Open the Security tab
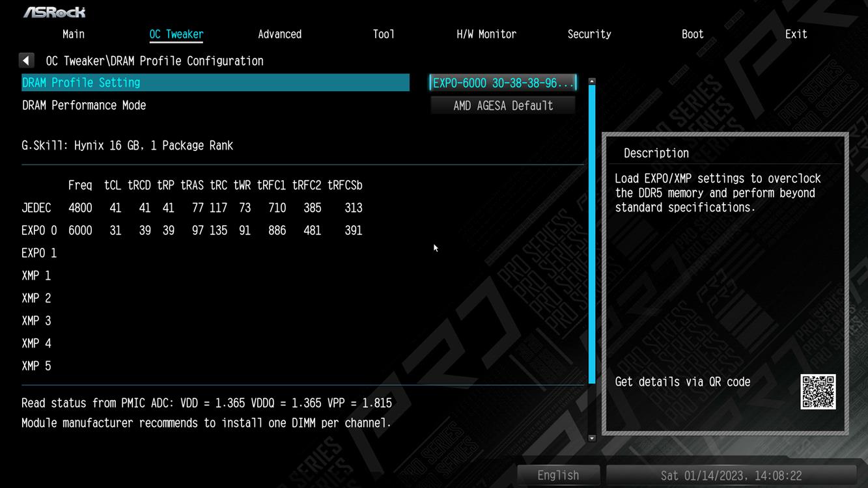This screenshot has width=868, height=488. 589,34
